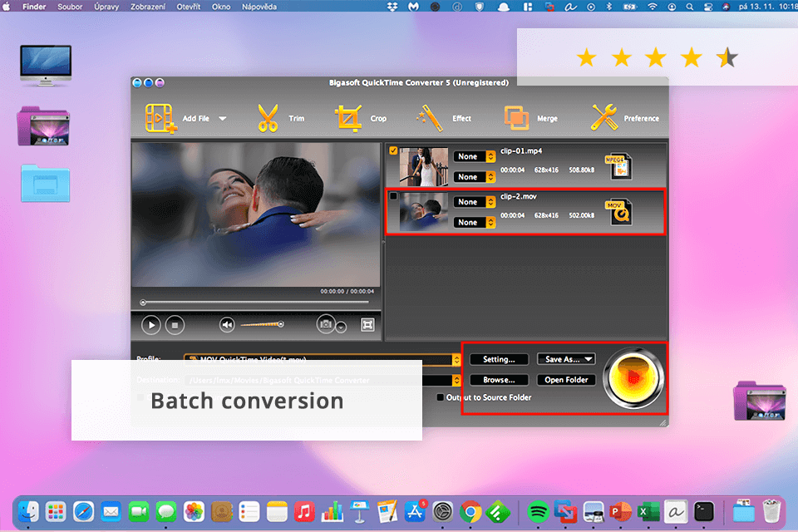Play the preview video
This screenshot has width=798, height=532.
click(151, 325)
